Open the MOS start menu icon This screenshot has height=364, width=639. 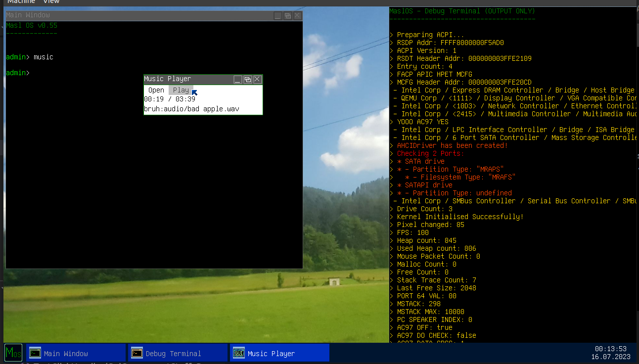pyautogui.click(x=13, y=353)
